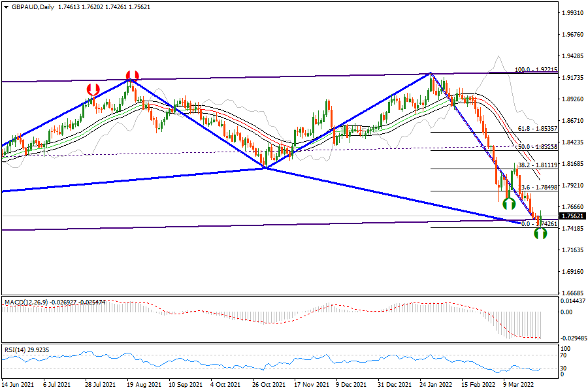Click the red down arrow near 28 Jul 2021
This screenshot has width=588, height=392.
pyautogui.click(x=93, y=89)
